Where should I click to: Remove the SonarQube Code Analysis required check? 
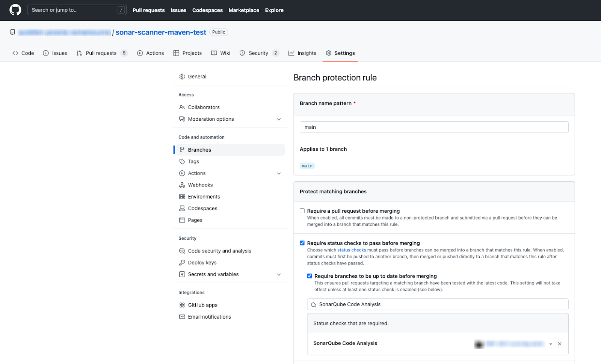pyautogui.click(x=560, y=343)
